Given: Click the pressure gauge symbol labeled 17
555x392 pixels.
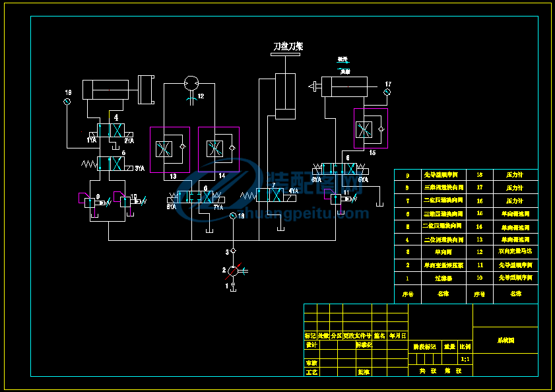Looking at the screenshot, I should (x=387, y=92).
